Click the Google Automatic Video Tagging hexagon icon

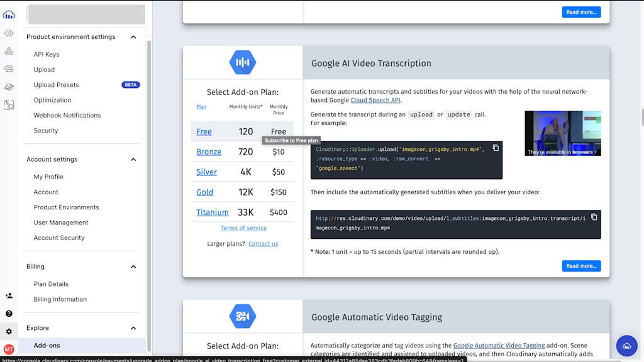click(x=242, y=316)
